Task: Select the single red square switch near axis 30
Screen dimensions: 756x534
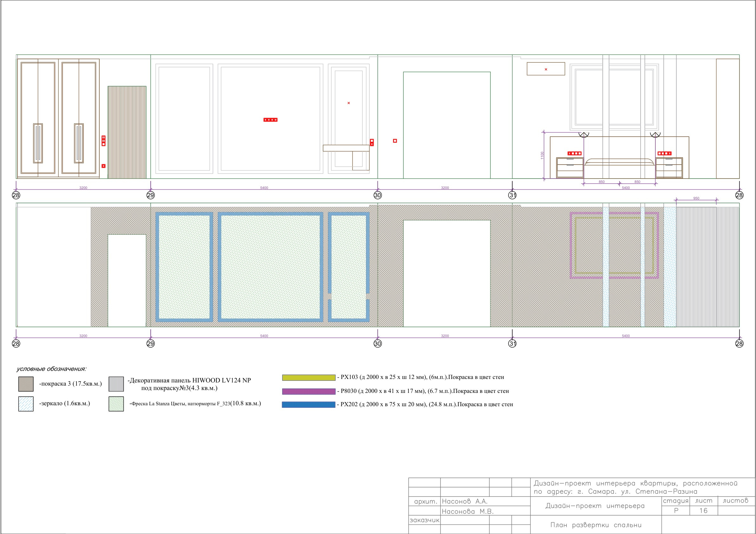Action: tap(395, 141)
